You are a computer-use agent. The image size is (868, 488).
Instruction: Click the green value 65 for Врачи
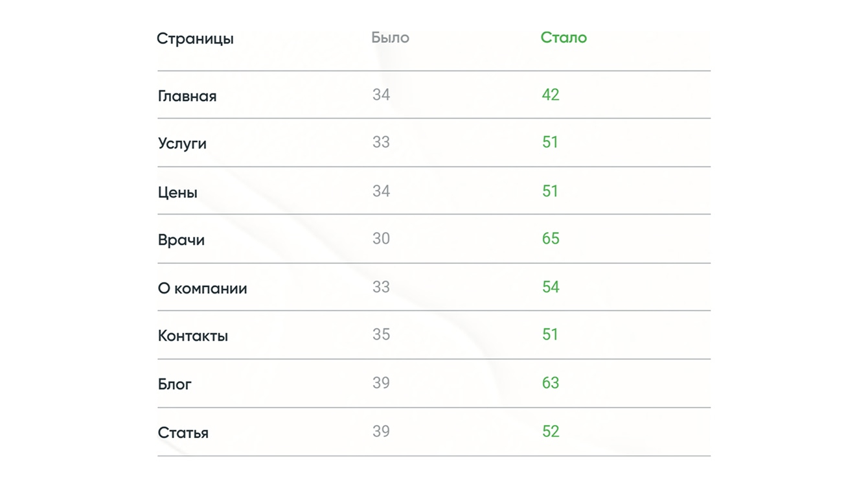[x=551, y=238]
